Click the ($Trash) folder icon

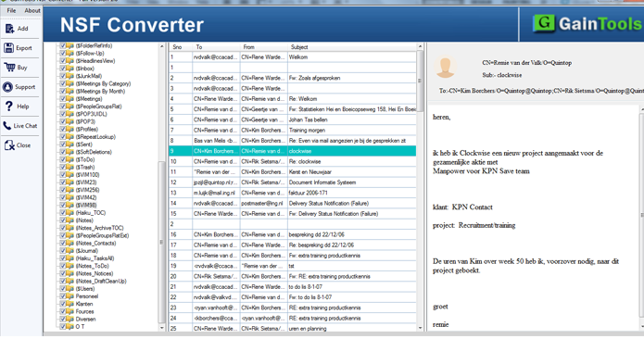[x=70, y=167]
